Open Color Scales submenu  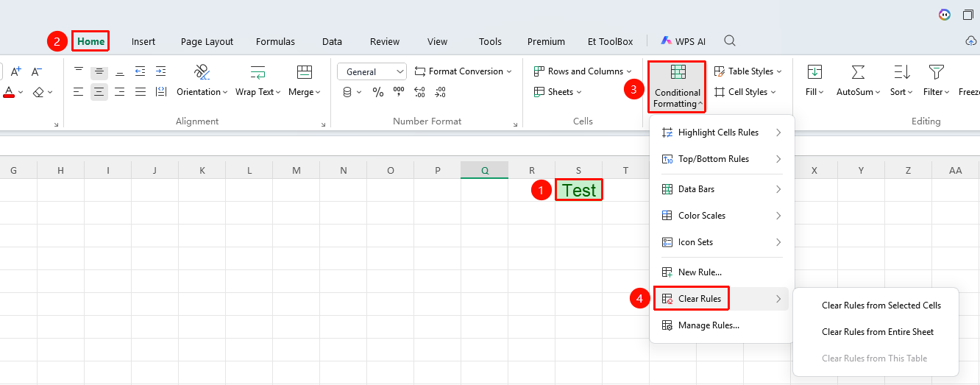(x=722, y=216)
